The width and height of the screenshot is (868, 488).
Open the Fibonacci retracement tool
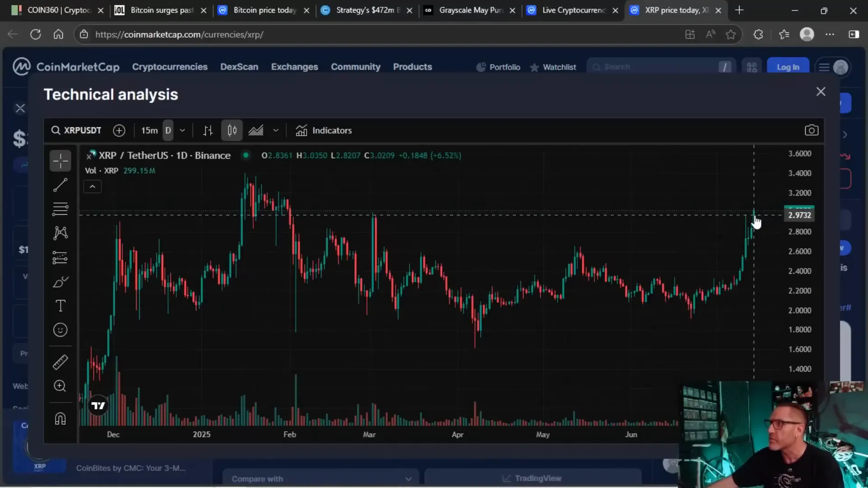pyautogui.click(x=60, y=209)
